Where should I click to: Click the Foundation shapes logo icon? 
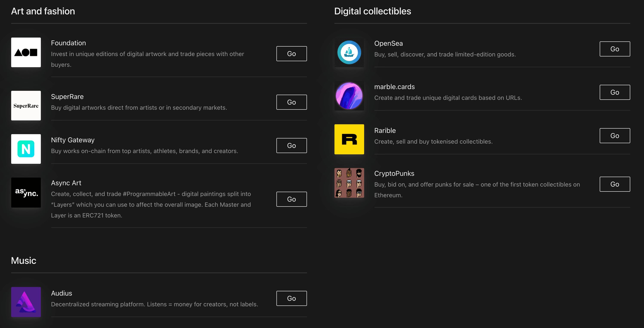click(26, 52)
